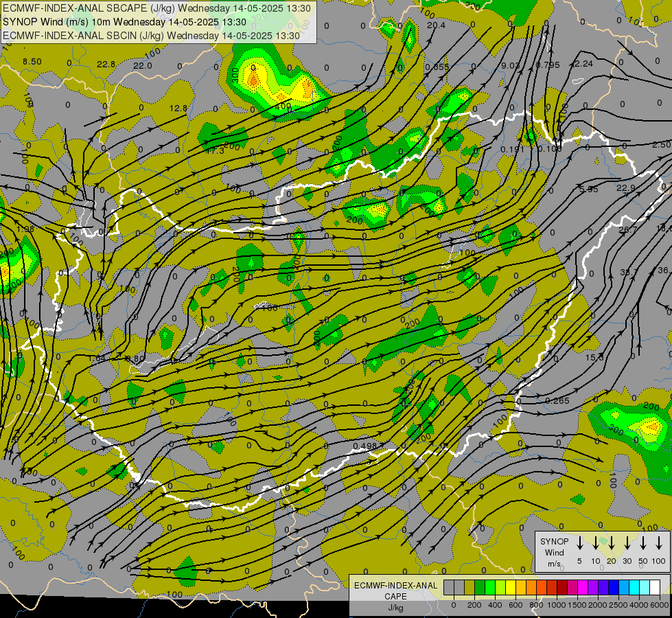Click the map value '12.8'
Screen dimensions: 672x618
point(178,108)
